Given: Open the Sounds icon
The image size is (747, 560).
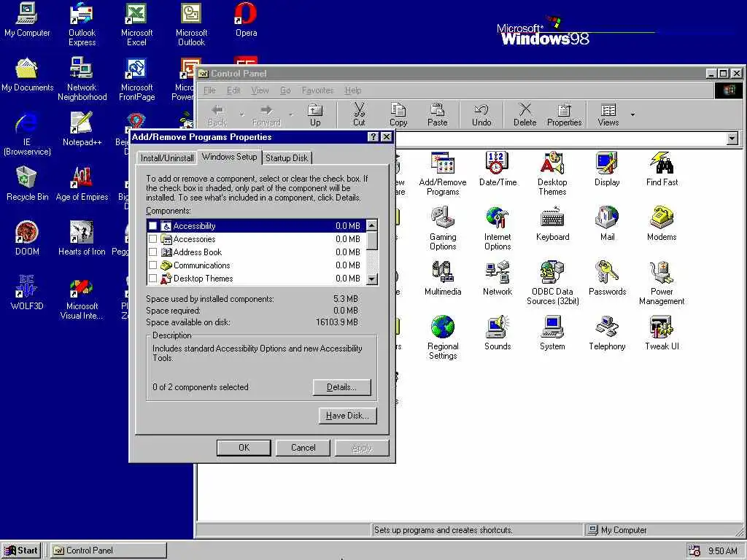Looking at the screenshot, I should 498,332.
